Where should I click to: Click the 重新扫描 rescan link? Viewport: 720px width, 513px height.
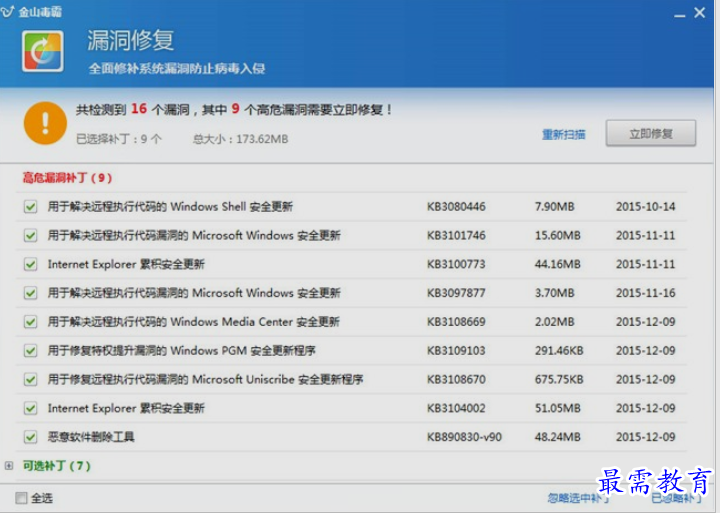(x=563, y=135)
